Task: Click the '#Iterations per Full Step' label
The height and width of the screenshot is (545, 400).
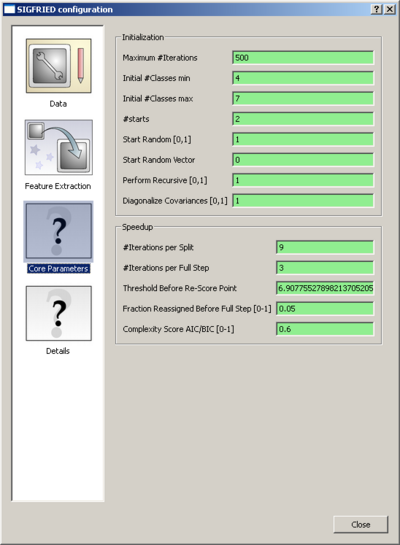Action: pos(166,268)
